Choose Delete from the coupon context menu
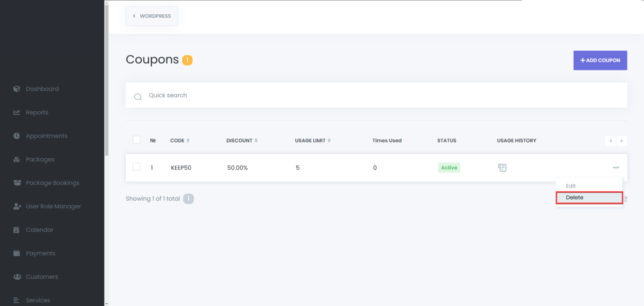Image resolution: width=644 pixels, height=306 pixels. point(589,198)
